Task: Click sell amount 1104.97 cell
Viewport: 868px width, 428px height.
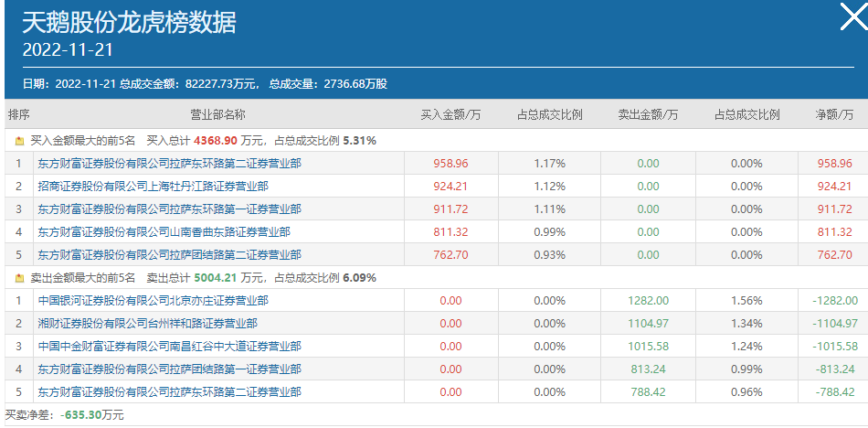Action: (648, 323)
